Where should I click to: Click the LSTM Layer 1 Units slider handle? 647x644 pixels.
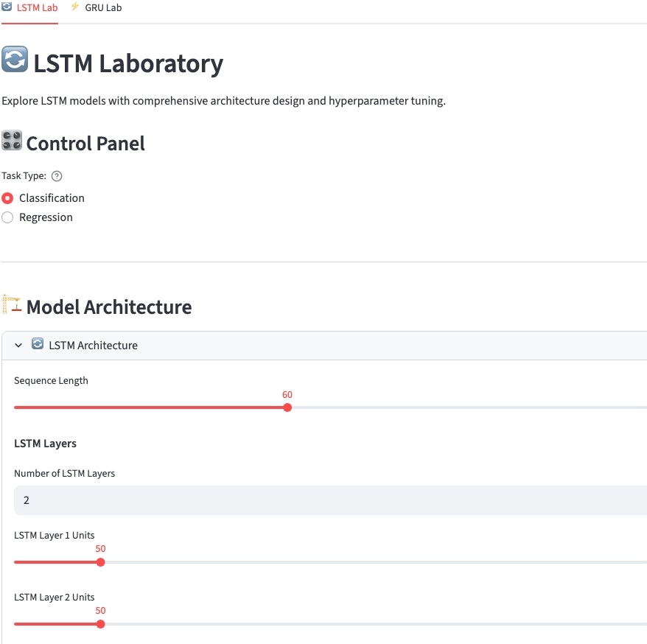101,562
